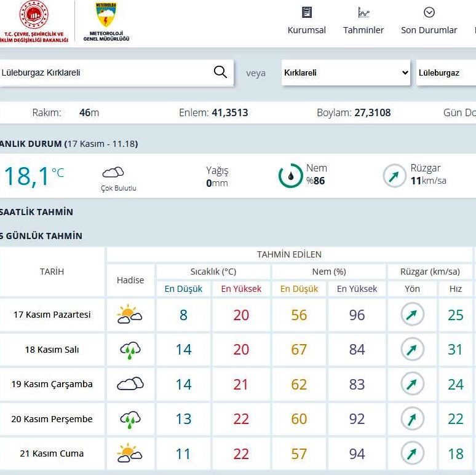
Task: Click the Tahminler chart icon
Action: (363, 12)
